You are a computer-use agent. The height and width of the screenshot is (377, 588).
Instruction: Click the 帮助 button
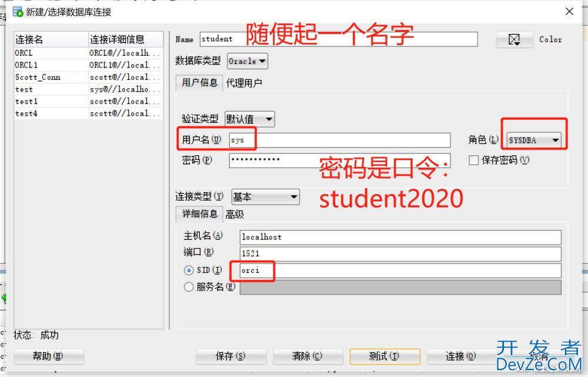coord(48,356)
